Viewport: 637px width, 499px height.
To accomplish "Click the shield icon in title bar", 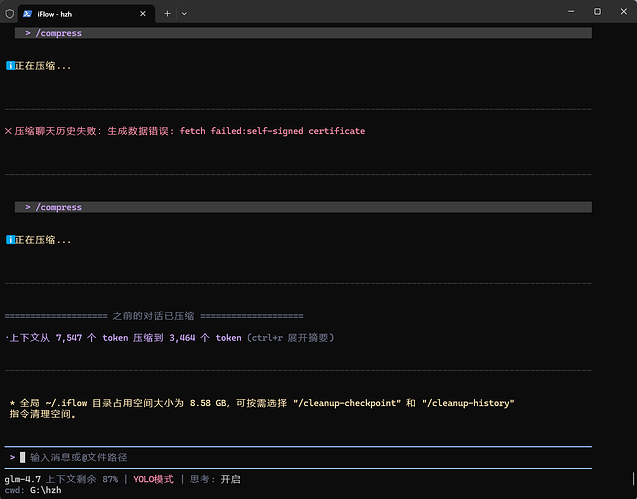I will pos(10,14).
